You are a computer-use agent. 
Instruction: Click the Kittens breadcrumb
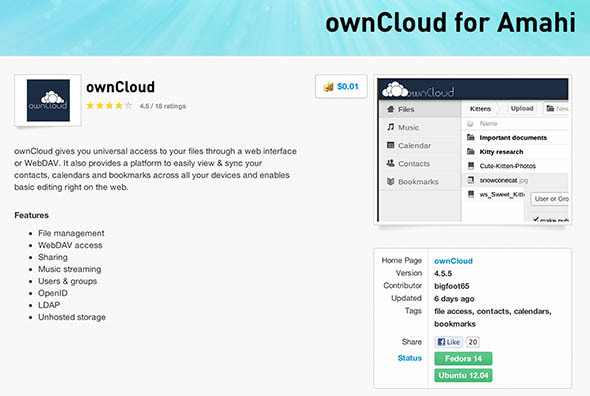point(480,109)
